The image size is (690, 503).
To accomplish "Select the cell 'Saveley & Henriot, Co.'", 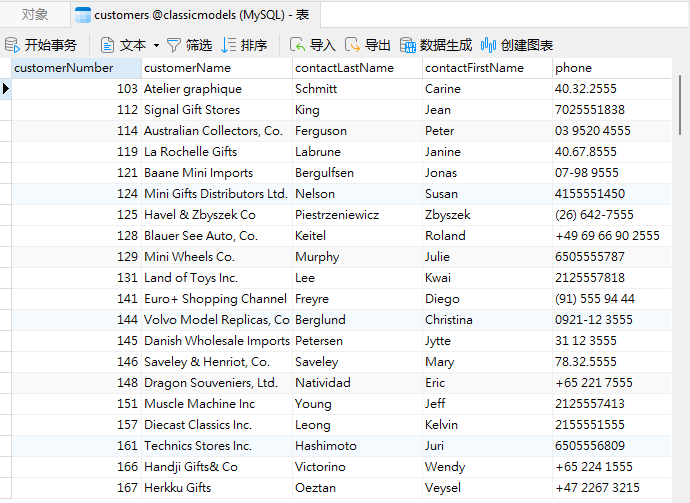I will (x=217, y=362).
